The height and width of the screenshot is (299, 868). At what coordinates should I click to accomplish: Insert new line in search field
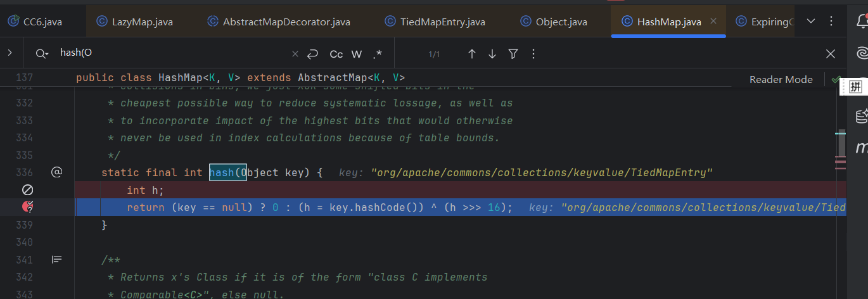pos(312,54)
